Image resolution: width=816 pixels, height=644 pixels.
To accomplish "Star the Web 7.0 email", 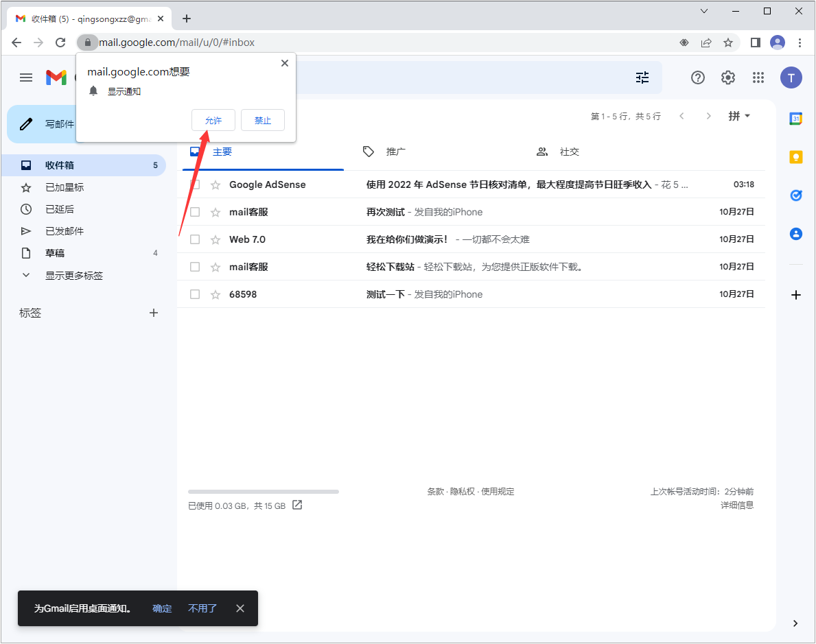I will click(x=215, y=239).
